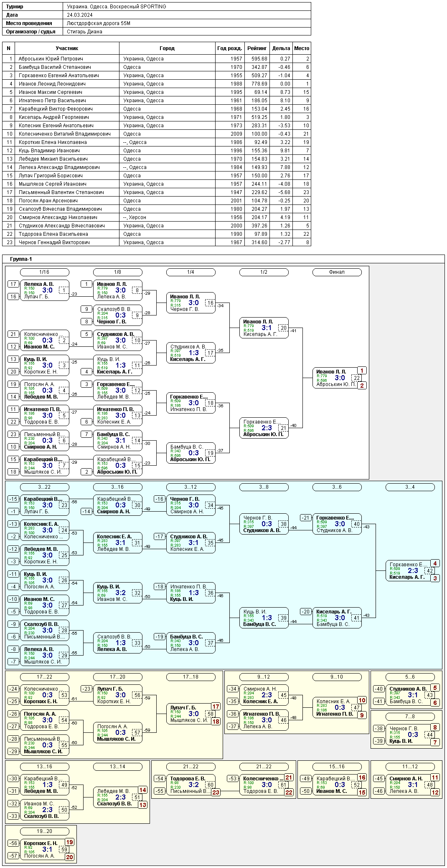Select the date value 24.03.2024
This screenshot has width=447, height=868.
(x=80, y=15)
